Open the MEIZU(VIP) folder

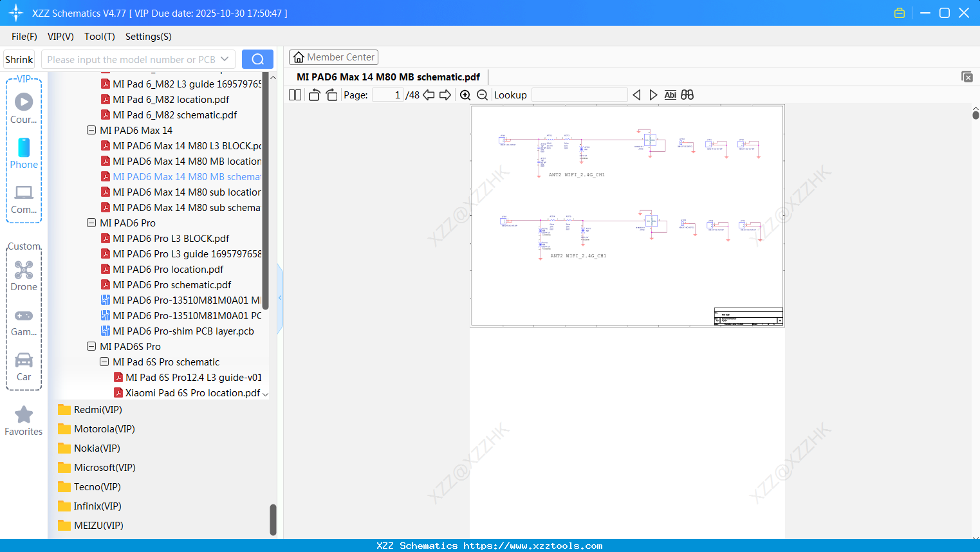pyautogui.click(x=90, y=526)
